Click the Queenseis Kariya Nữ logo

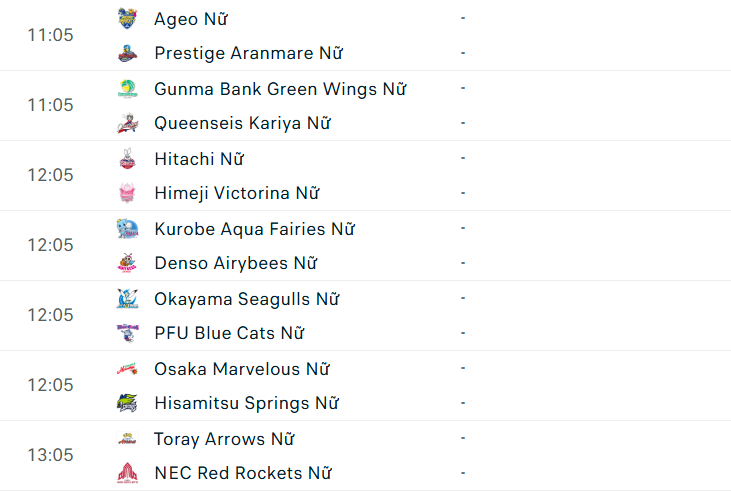pyautogui.click(x=127, y=123)
